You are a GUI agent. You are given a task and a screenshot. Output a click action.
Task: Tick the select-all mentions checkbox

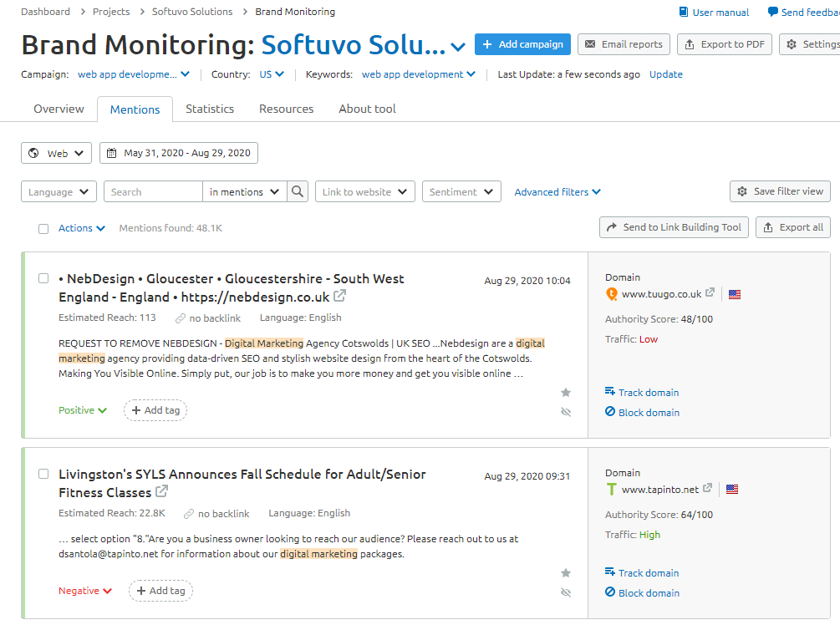point(43,229)
